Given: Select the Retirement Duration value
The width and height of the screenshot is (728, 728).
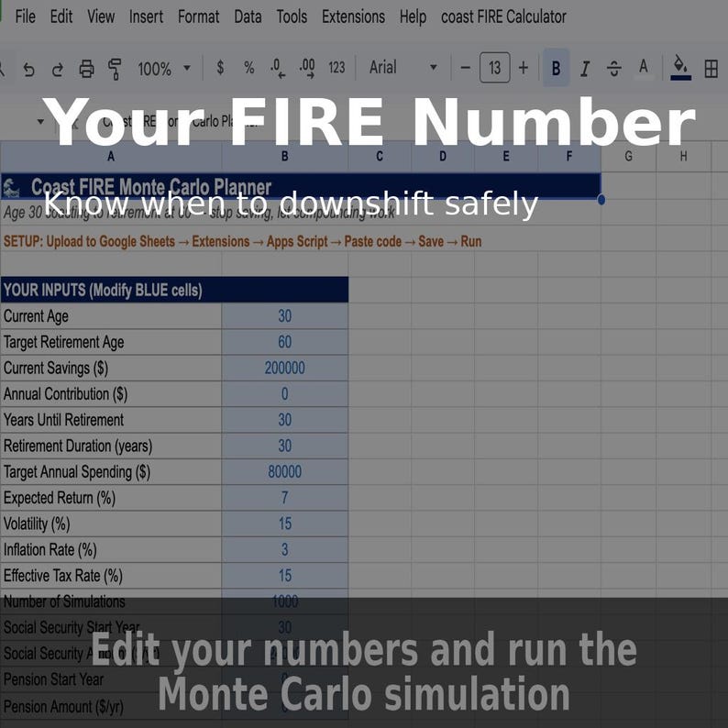Looking at the screenshot, I should coord(284,447).
